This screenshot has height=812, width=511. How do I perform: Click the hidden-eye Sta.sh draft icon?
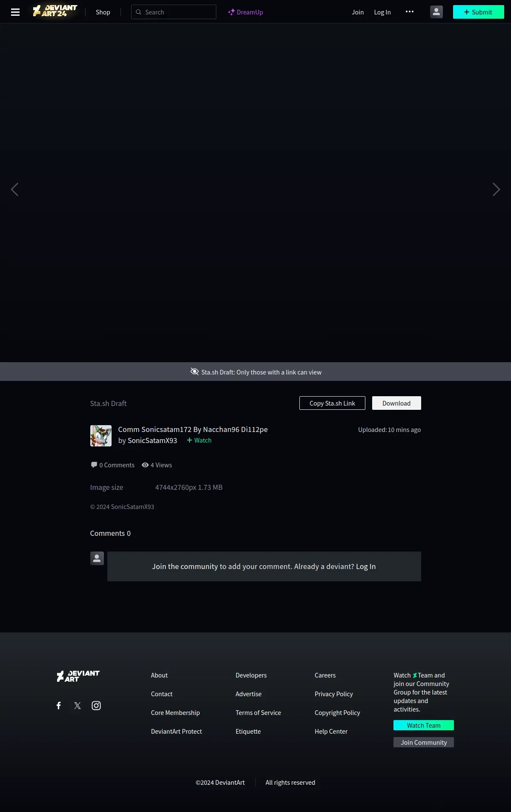tap(195, 372)
